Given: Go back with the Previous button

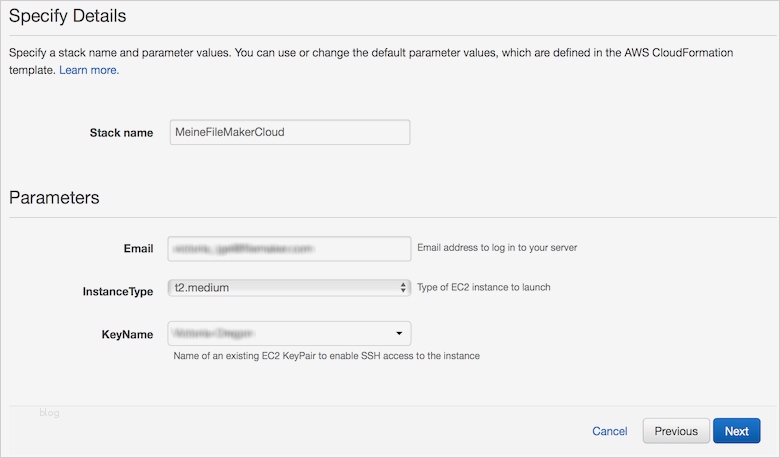Looking at the screenshot, I should (676, 431).
